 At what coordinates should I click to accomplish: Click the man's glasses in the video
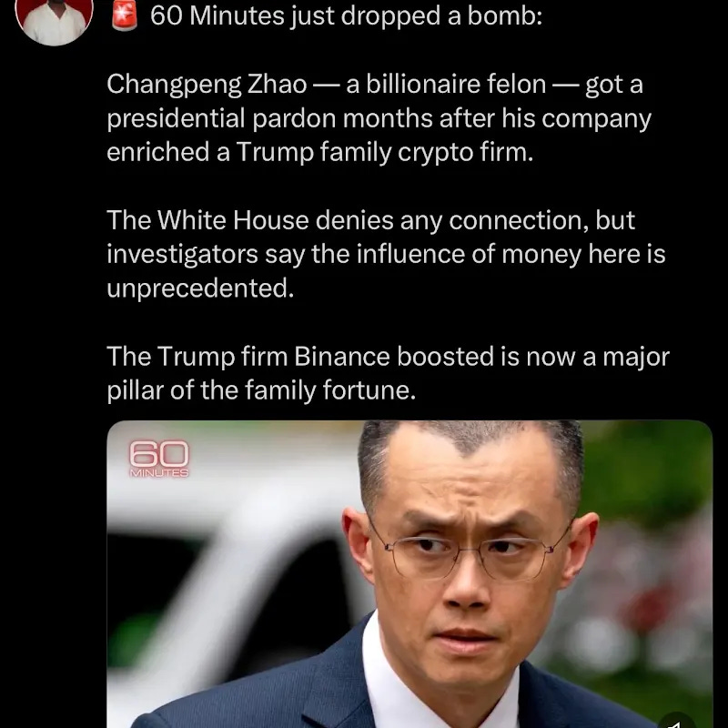pos(470,551)
